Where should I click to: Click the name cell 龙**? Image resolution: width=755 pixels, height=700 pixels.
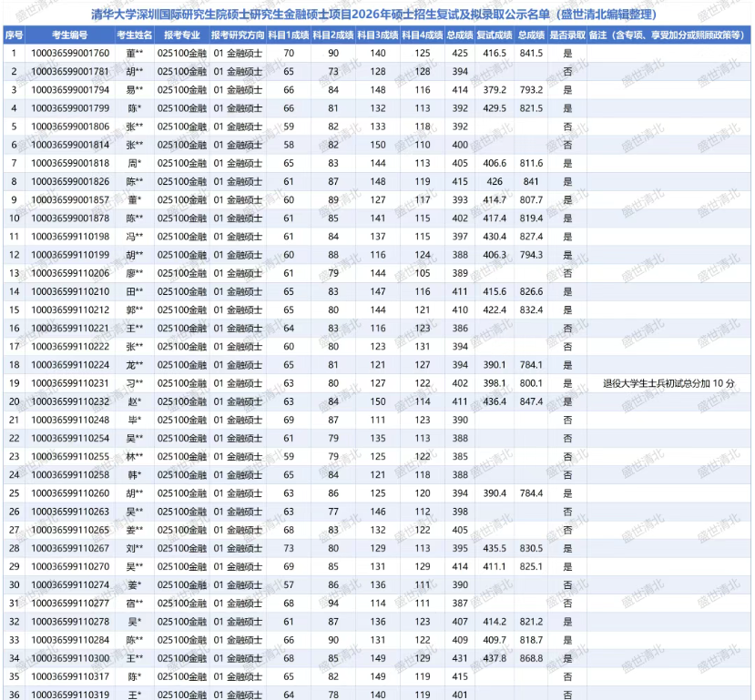134,365
